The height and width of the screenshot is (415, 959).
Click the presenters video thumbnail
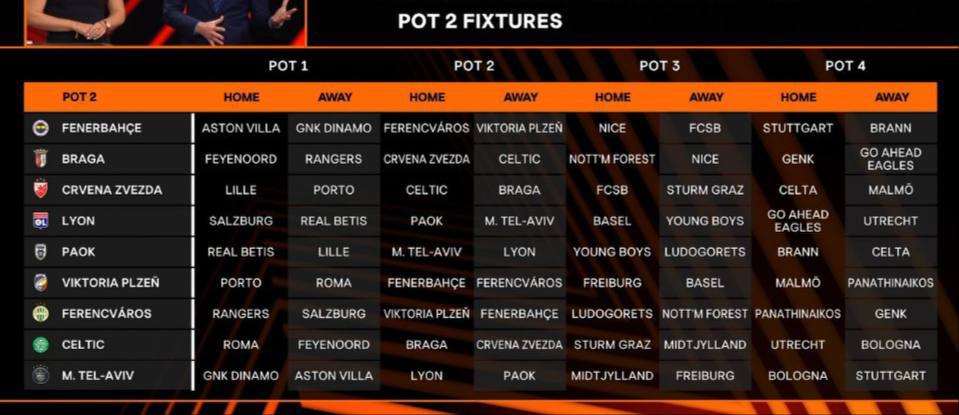tap(165, 22)
